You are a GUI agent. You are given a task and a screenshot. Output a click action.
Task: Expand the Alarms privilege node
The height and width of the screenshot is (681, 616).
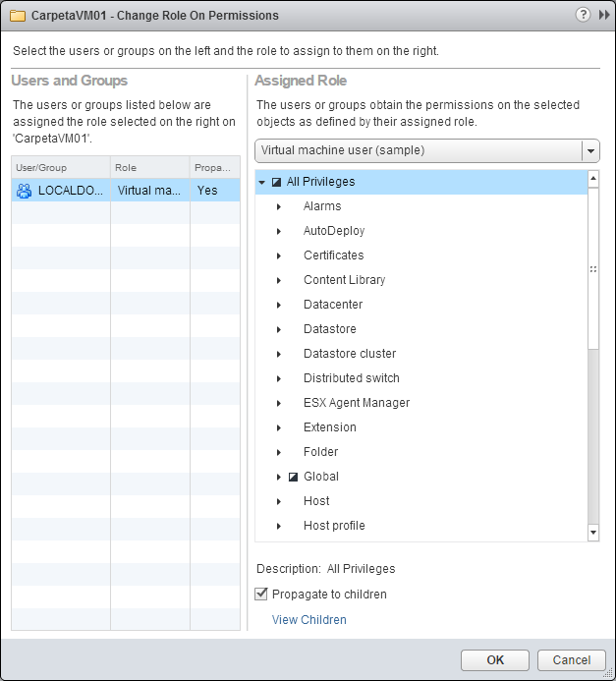(279, 206)
